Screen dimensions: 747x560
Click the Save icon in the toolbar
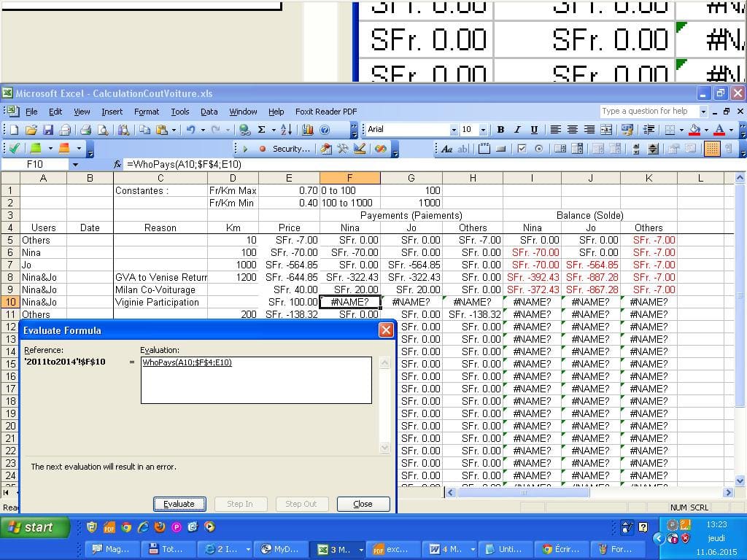coord(48,130)
